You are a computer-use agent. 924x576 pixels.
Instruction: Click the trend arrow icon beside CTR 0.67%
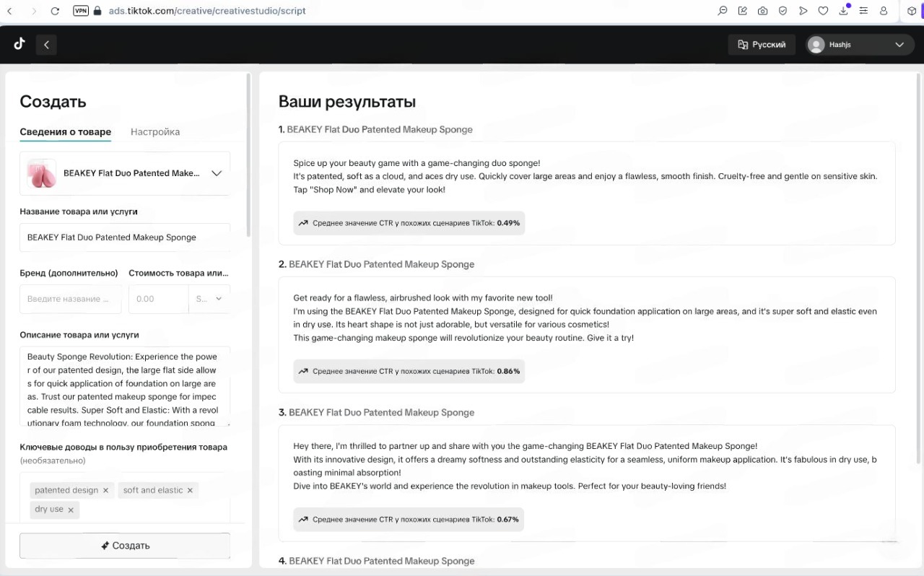[x=303, y=519]
